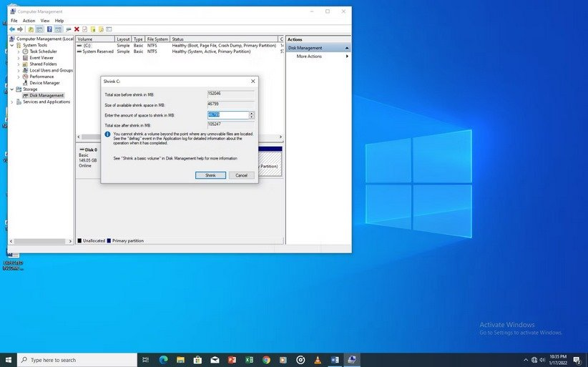Collapse the Disk Management actions header
588x367 pixels.
coord(347,48)
